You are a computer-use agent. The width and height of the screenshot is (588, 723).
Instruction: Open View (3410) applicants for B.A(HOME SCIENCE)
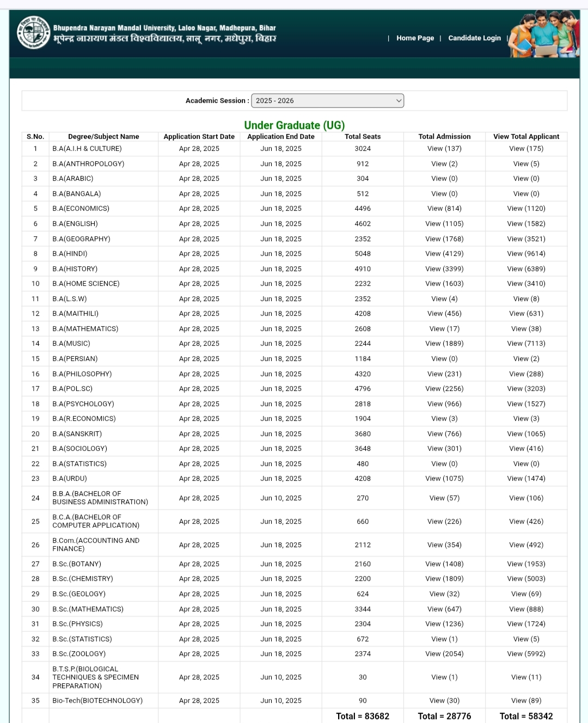[526, 284]
